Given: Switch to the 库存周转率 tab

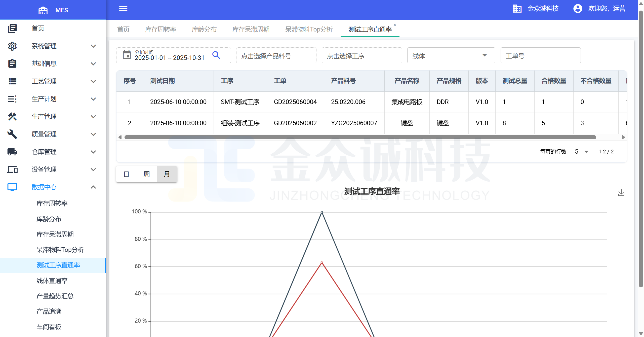Looking at the screenshot, I should 160,29.
